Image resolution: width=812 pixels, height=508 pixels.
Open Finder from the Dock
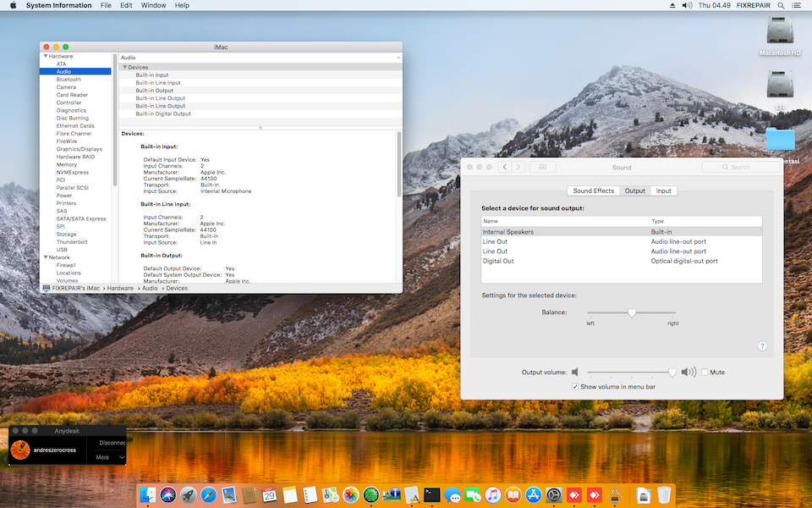[149, 494]
